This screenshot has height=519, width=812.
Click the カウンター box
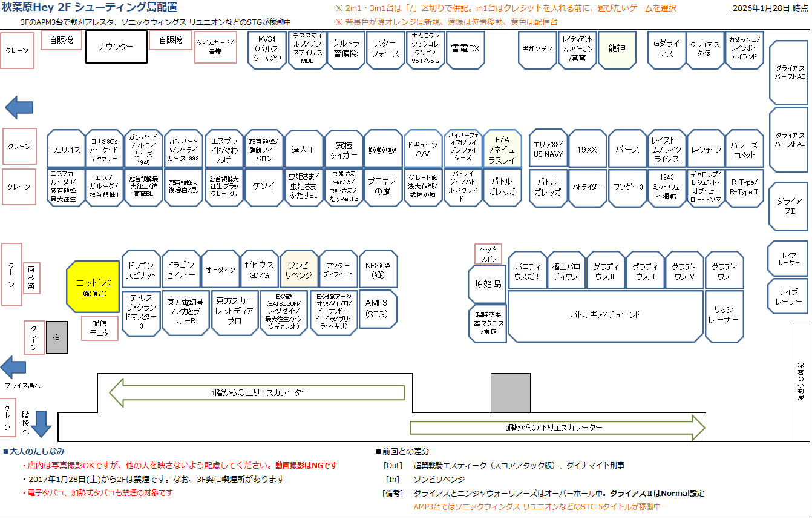pos(116,47)
